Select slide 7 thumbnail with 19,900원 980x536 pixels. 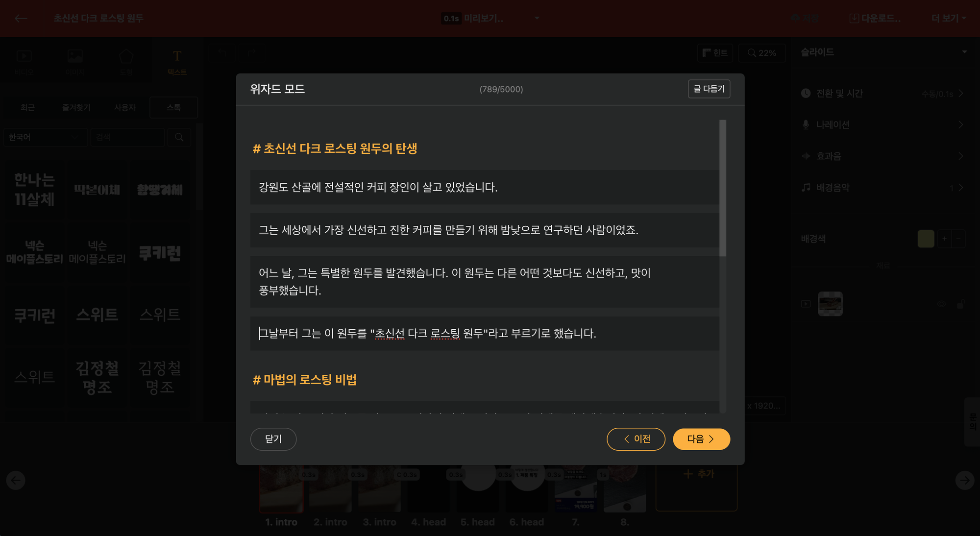(576, 489)
